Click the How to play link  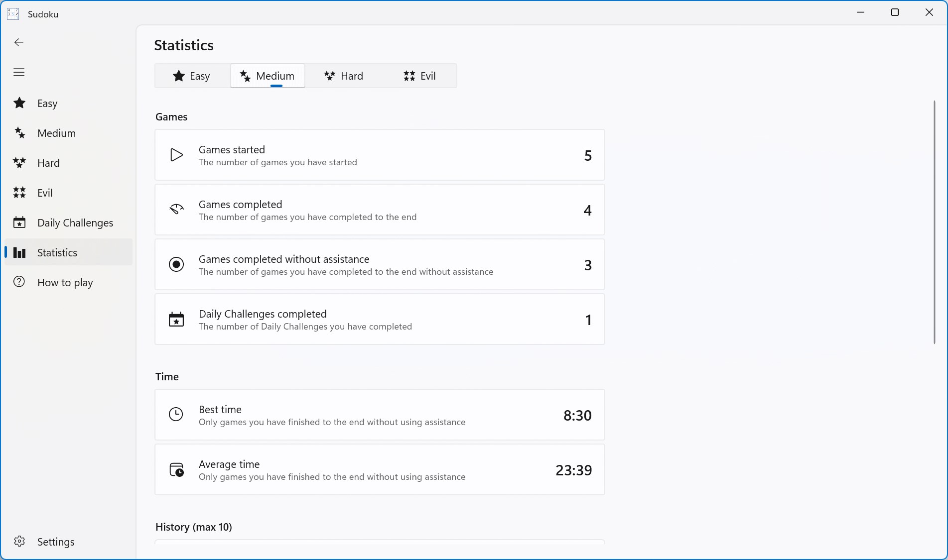65,282
